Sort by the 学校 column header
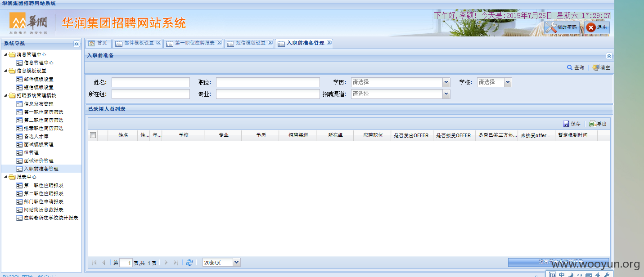The height and width of the screenshot is (277, 644). click(x=183, y=135)
